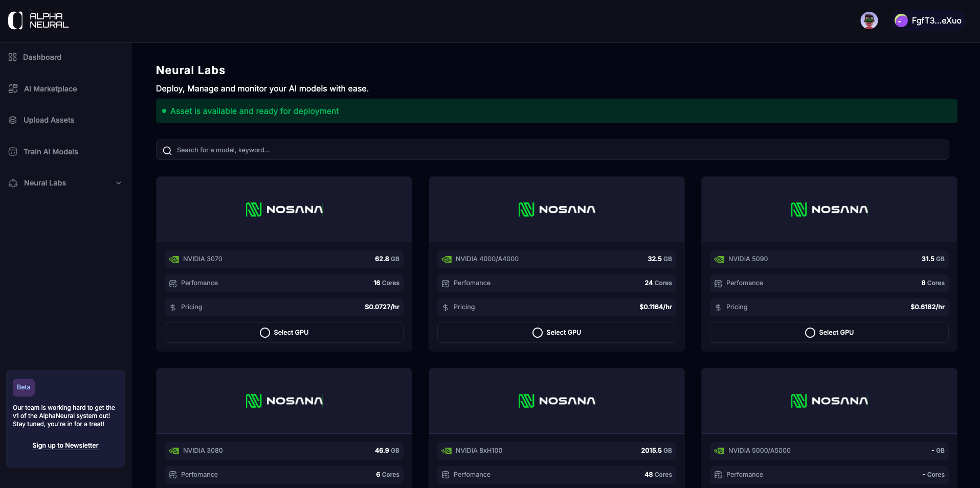The width and height of the screenshot is (980, 488).
Task: Click the 16 Cores value
Action: (386, 283)
